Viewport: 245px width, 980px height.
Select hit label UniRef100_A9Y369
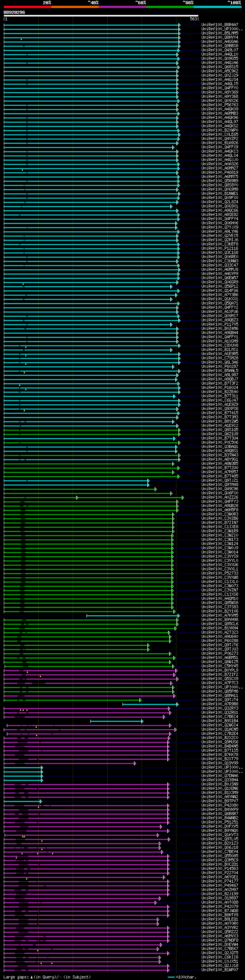pos(220,92)
